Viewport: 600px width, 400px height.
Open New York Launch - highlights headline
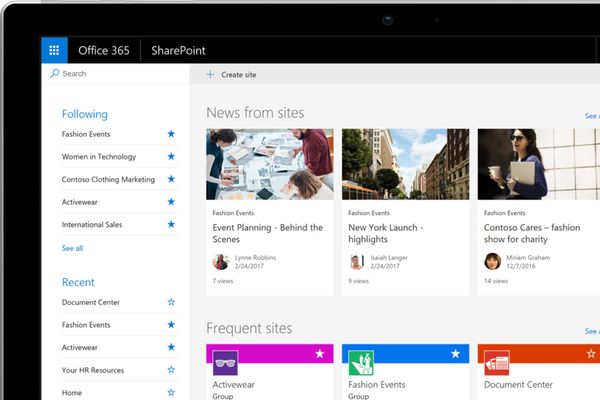tap(386, 233)
